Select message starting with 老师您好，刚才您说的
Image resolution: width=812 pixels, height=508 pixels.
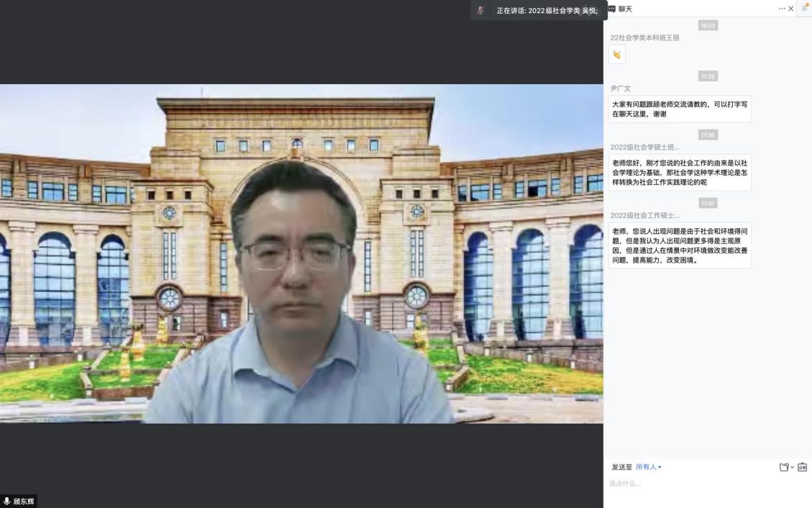680,172
